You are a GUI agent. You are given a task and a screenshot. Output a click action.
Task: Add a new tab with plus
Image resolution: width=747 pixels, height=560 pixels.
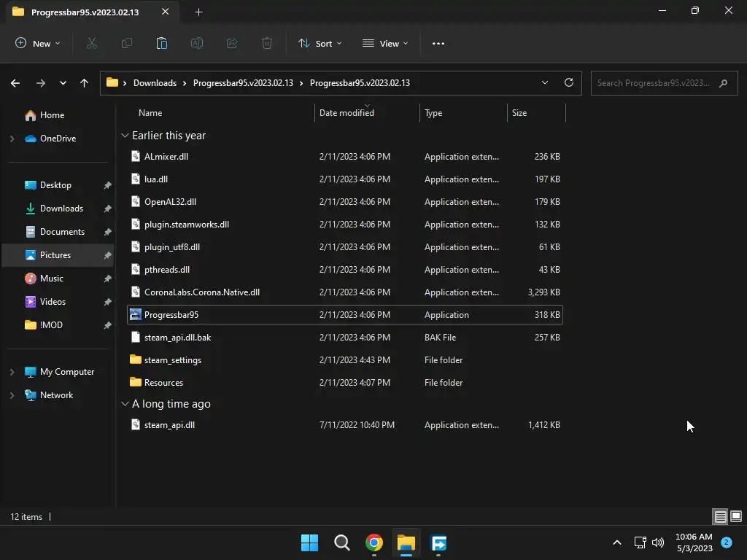click(x=199, y=12)
